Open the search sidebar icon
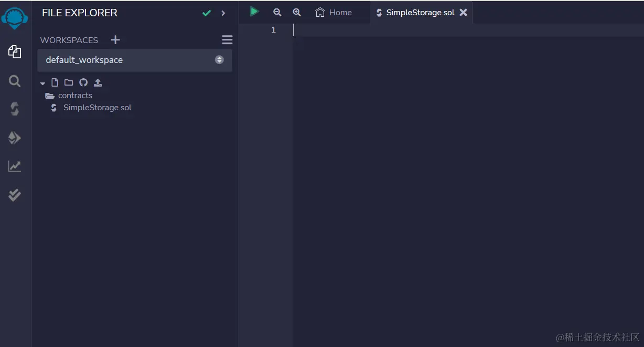 15,81
